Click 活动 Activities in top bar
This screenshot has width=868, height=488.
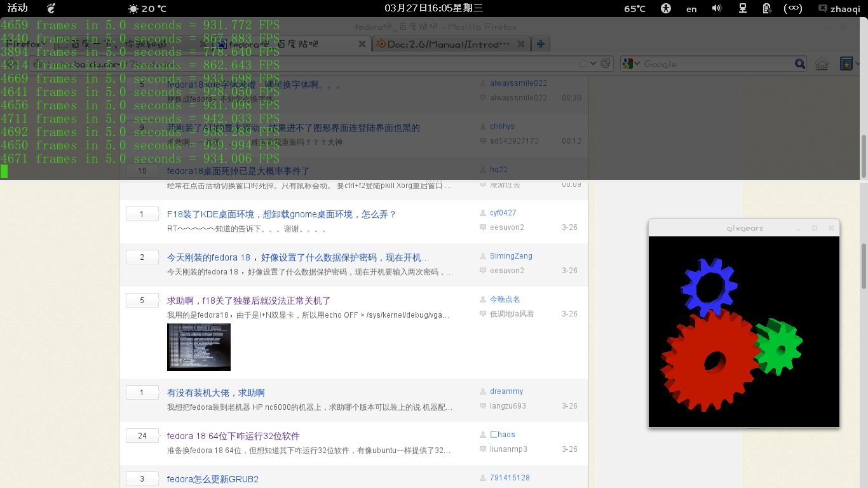(x=17, y=8)
